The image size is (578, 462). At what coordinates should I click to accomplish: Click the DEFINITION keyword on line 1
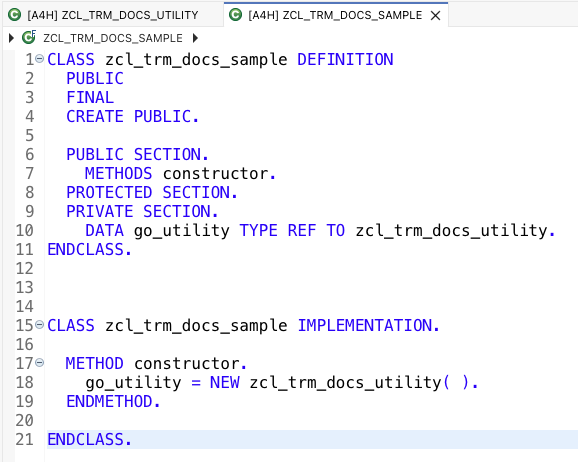[345, 59]
